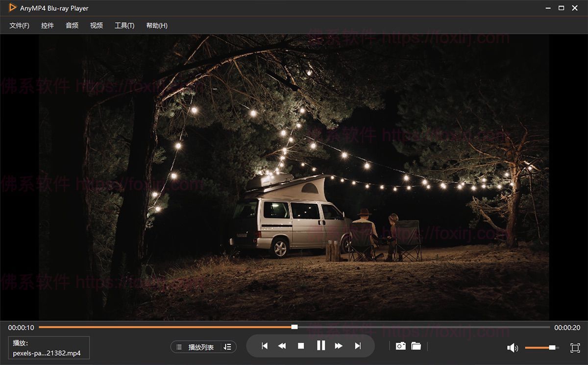Mute the audio with the speaker icon

(x=513, y=348)
